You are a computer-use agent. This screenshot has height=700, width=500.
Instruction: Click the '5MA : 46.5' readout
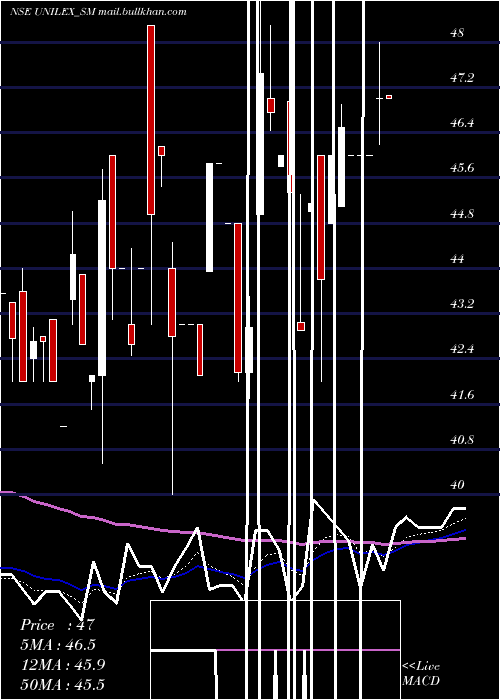click(58, 645)
